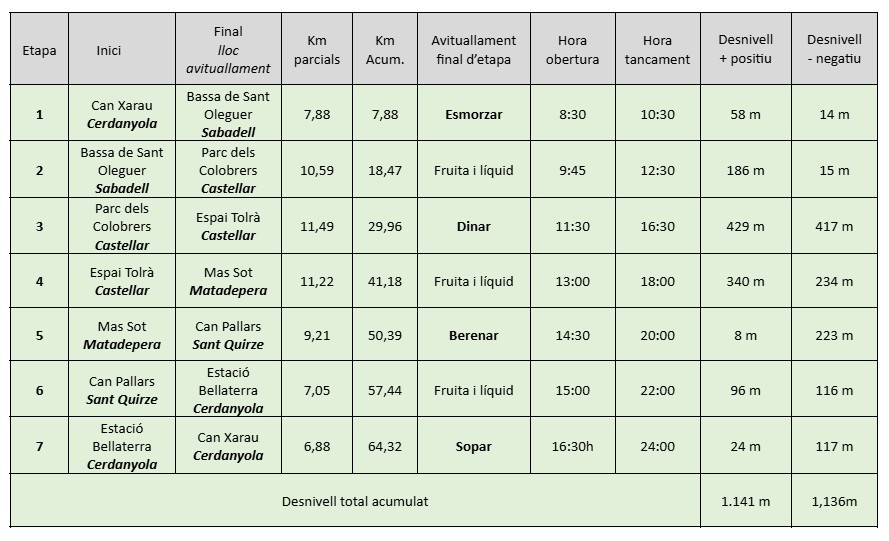889x541 pixels.
Task: Click the 16:30h opening time cell
Action: [572, 446]
